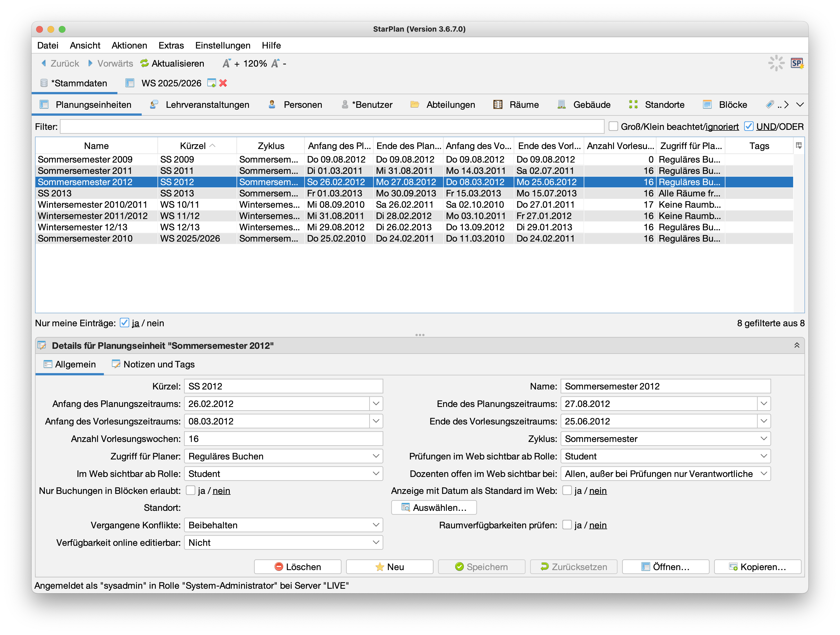This screenshot has width=840, height=635.
Task: Toggle the UND/ODER checkbox
Action: point(749,126)
